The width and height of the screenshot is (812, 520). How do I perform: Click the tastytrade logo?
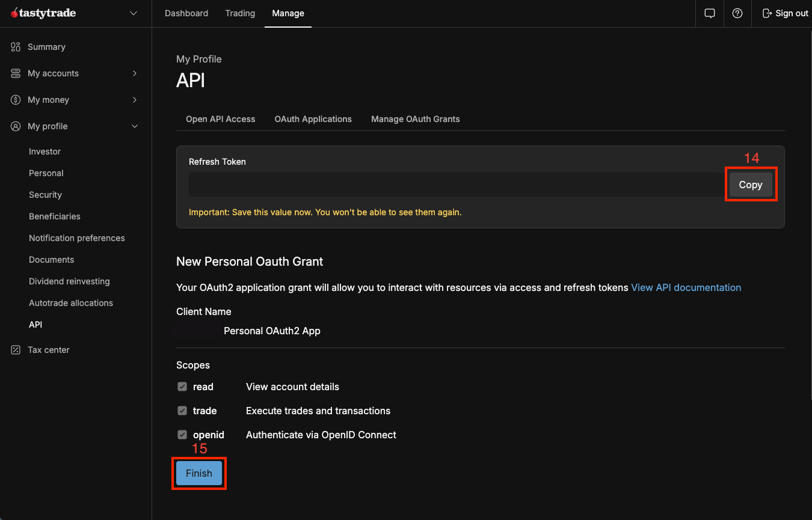point(43,13)
